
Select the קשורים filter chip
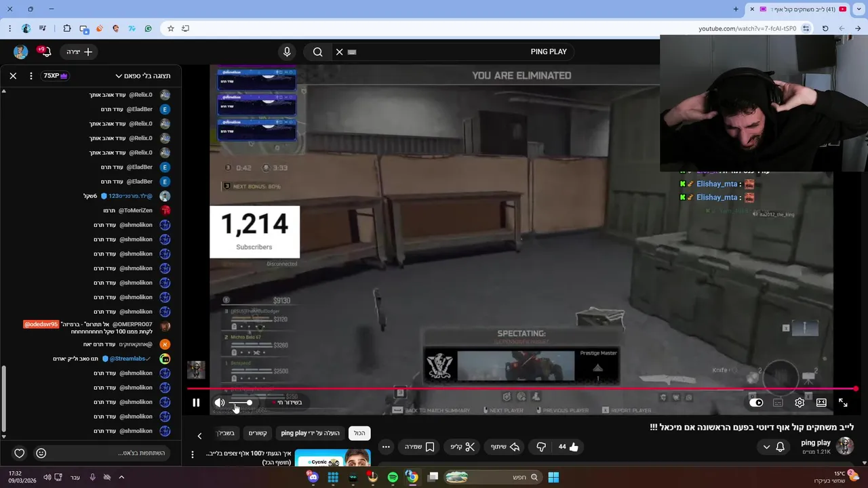[x=258, y=433]
